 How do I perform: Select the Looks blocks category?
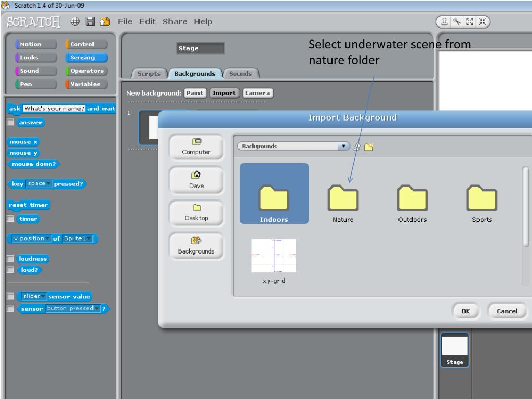tap(36, 57)
